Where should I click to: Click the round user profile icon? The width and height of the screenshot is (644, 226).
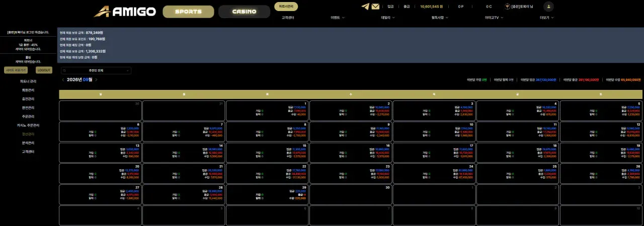tap(549, 7)
